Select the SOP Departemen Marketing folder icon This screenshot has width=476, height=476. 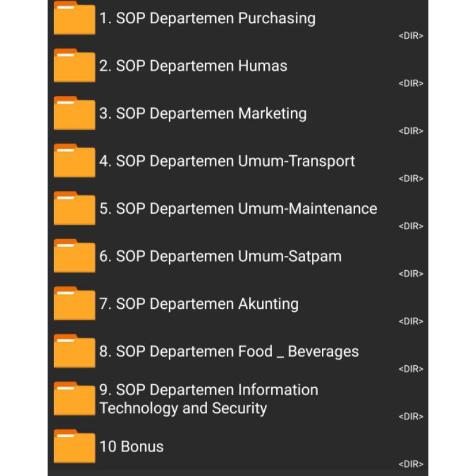[x=74, y=114]
